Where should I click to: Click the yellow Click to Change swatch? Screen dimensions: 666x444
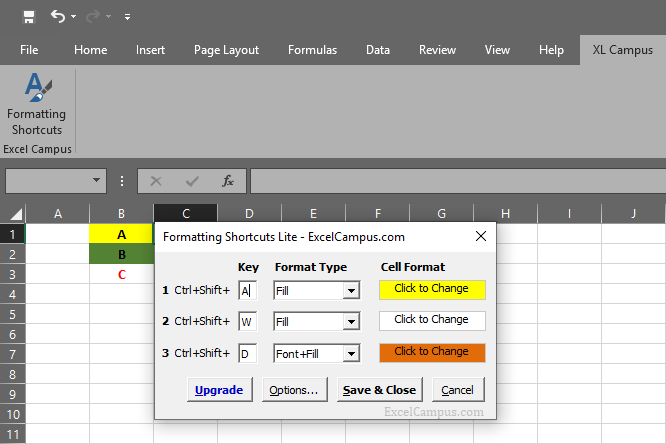432,290
